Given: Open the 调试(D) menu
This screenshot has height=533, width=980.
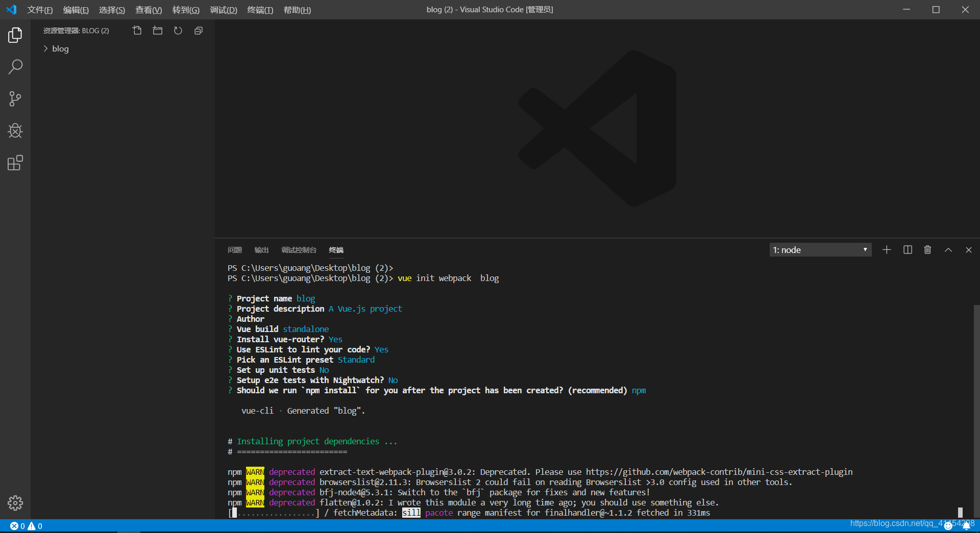Looking at the screenshot, I should pos(224,10).
